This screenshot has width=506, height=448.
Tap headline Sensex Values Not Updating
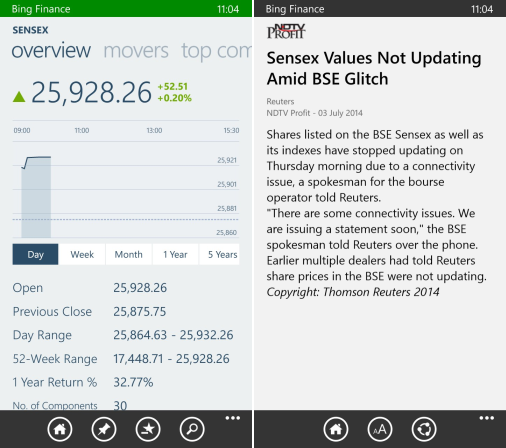(x=374, y=68)
